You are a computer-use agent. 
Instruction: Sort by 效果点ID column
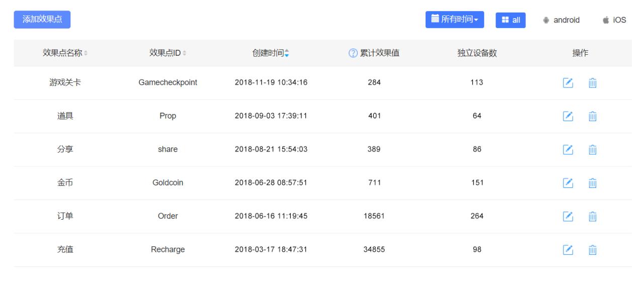click(168, 53)
